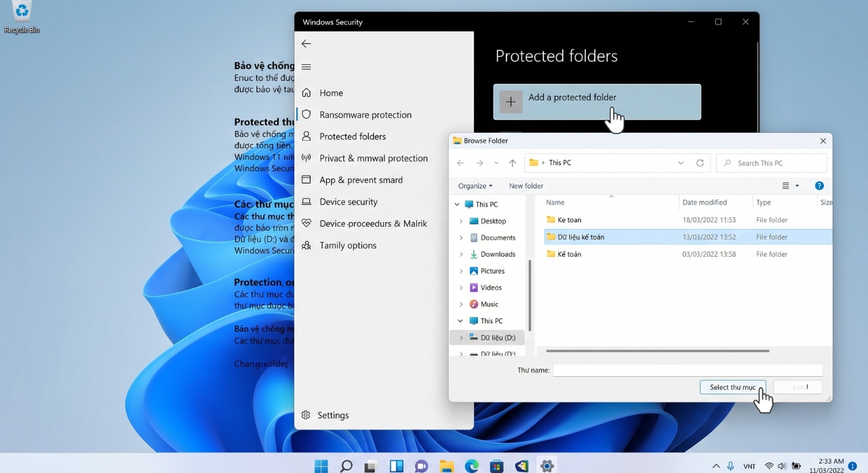Open taskbar Search magnifier
Image resolution: width=868 pixels, height=473 pixels.
click(x=346, y=466)
